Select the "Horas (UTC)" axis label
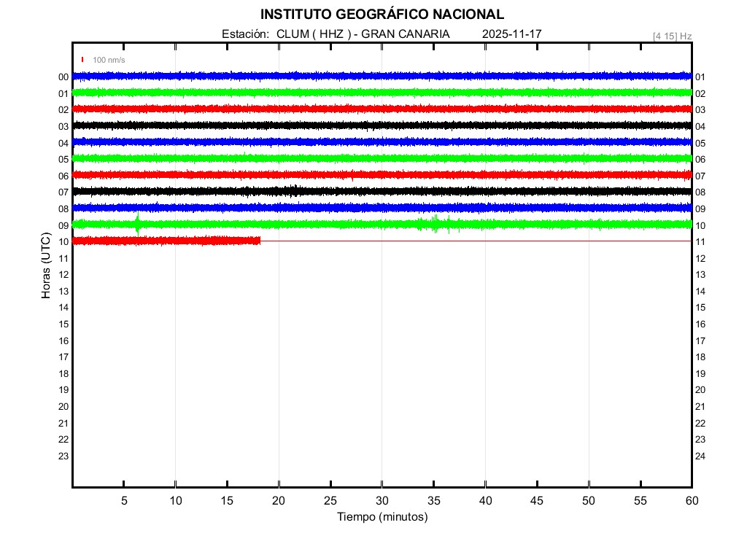The image size is (747, 560). pyautogui.click(x=46, y=266)
